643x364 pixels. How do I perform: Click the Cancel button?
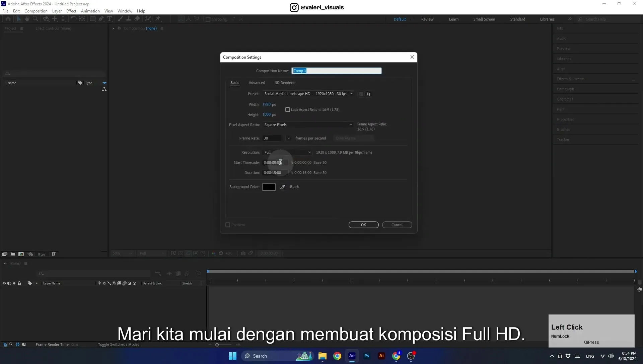point(397,225)
